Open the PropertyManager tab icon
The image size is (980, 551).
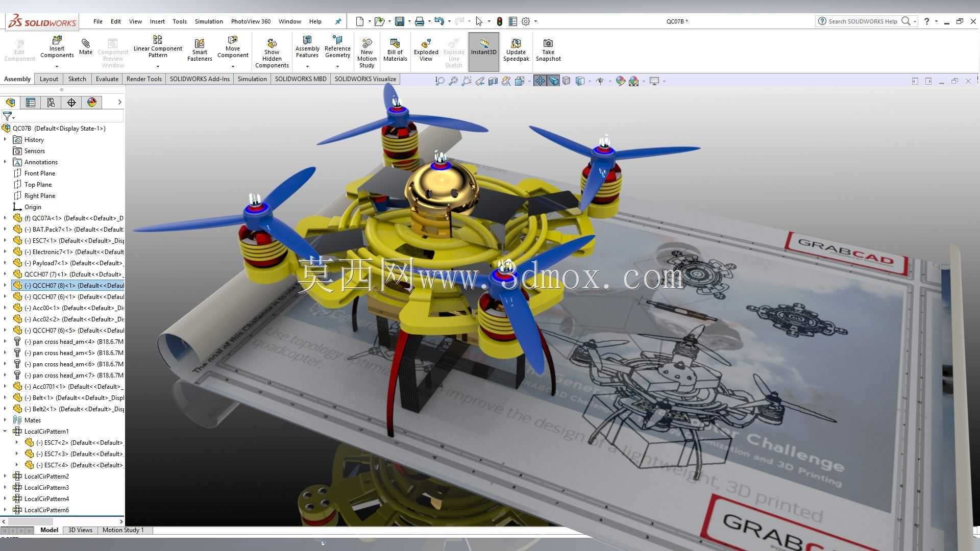pyautogui.click(x=31, y=103)
